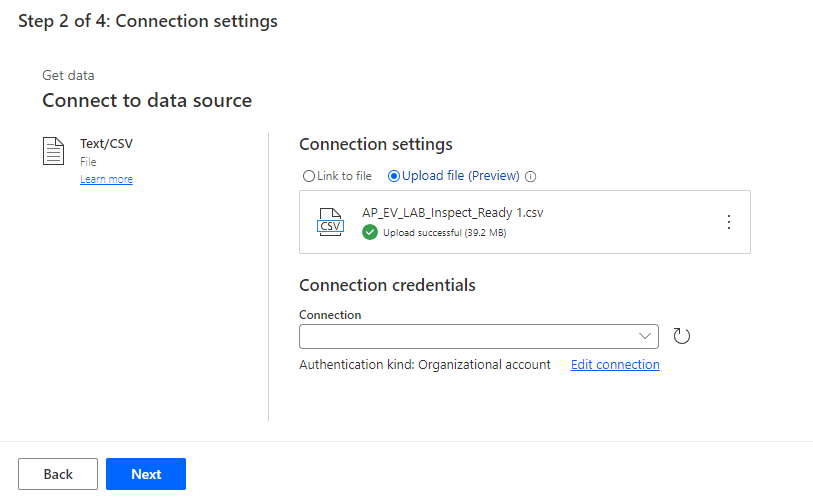The height and width of the screenshot is (498, 813).
Task: Go back with the Back button
Action: [58, 474]
